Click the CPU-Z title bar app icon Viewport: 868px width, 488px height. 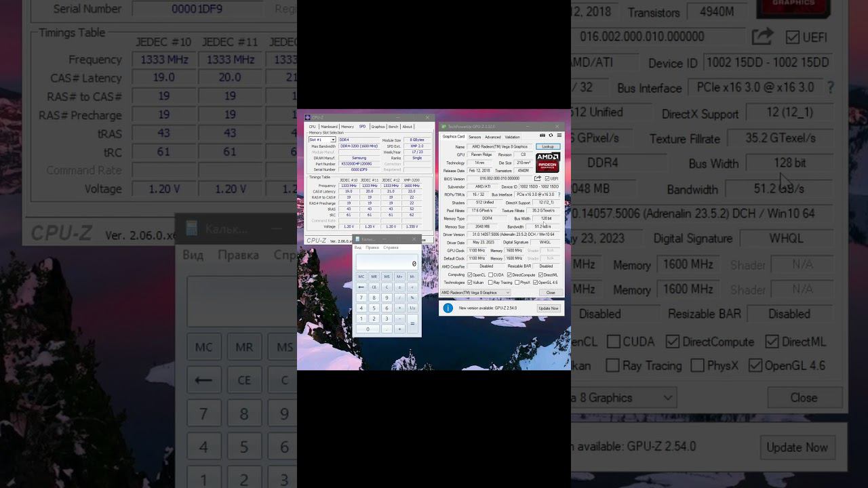[308, 117]
